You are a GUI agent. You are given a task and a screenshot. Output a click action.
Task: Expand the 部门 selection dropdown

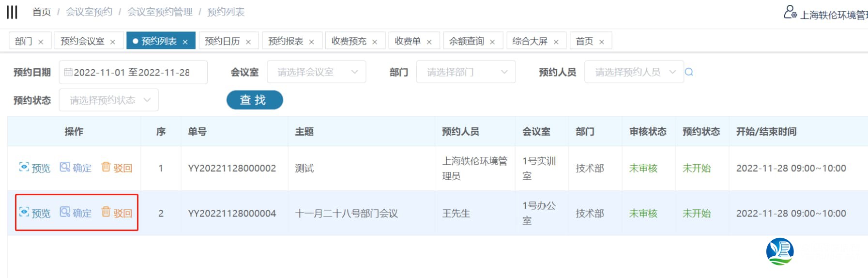[466, 72]
